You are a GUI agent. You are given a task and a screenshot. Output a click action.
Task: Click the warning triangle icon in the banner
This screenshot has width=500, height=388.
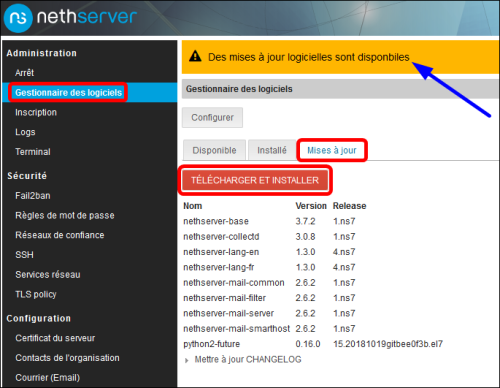coord(195,56)
